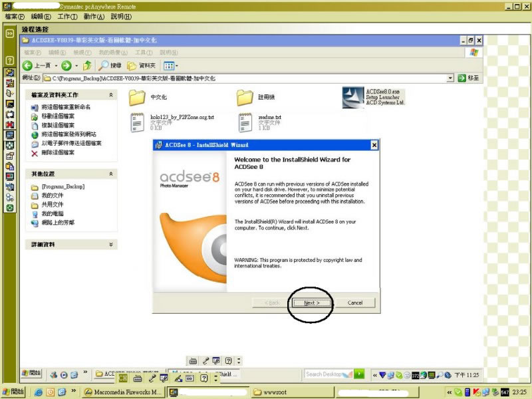Viewport: 532px width, 399px height.
Task: Click the red X beside 刪除這個檔案
Action: 35,154
